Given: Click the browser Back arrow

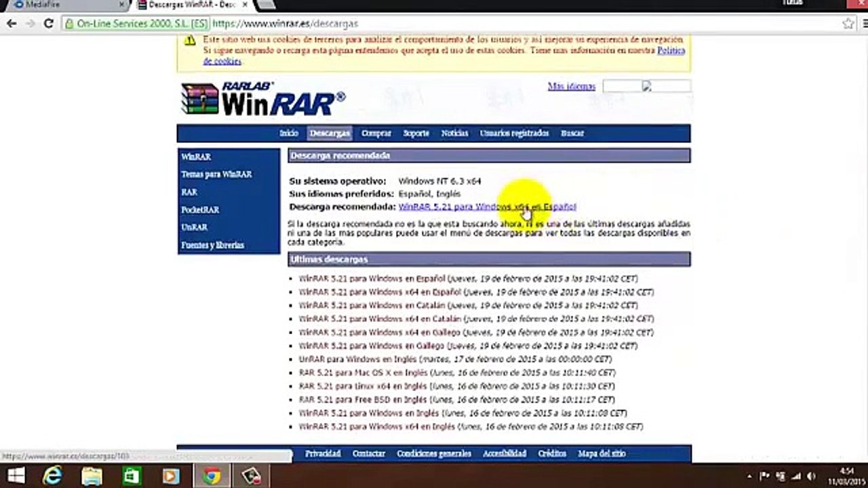Looking at the screenshot, I should (x=12, y=24).
